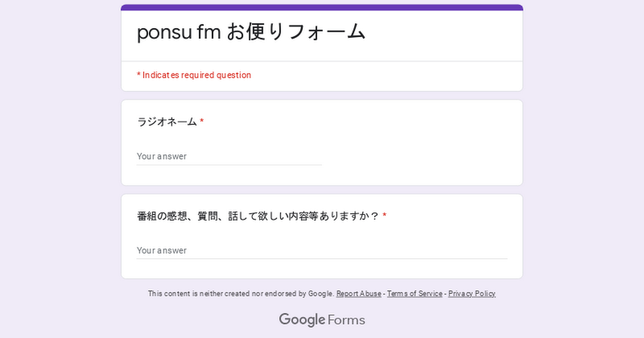644x338 pixels.
Task: Click the form title ponsu fm お便りフォーム
Action: point(251,32)
